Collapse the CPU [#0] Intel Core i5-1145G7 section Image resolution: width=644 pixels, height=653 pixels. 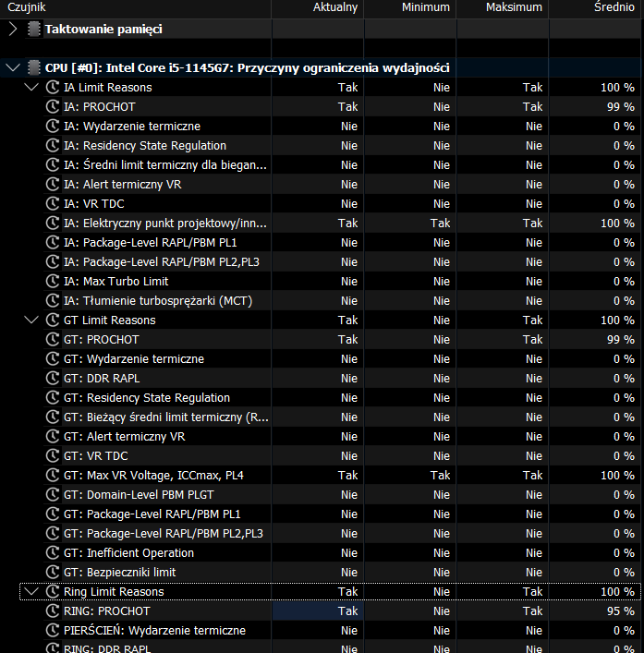(x=13, y=67)
